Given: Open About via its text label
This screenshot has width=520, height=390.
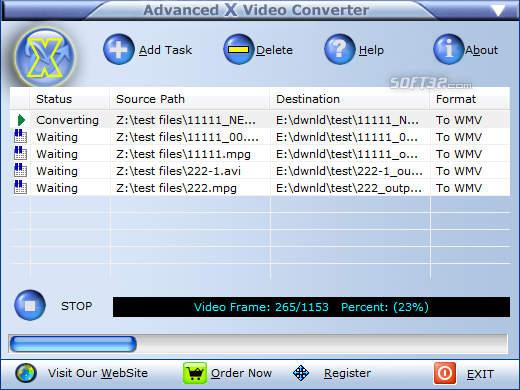Looking at the screenshot, I should point(482,50).
